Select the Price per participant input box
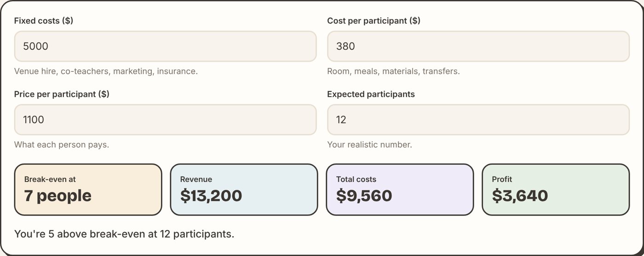 [x=165, y=120]
